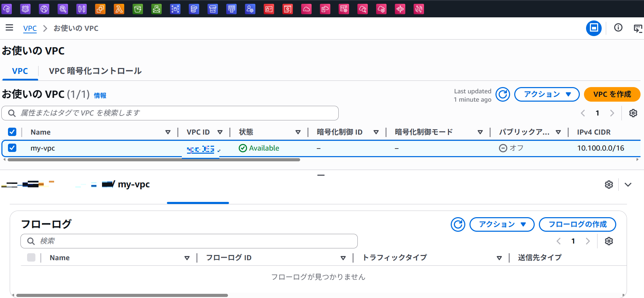Open the blue monitor-grid shortcut icon
Image resolution: width=644 pixels, height=298 pixels.
[x=231, y=9]
